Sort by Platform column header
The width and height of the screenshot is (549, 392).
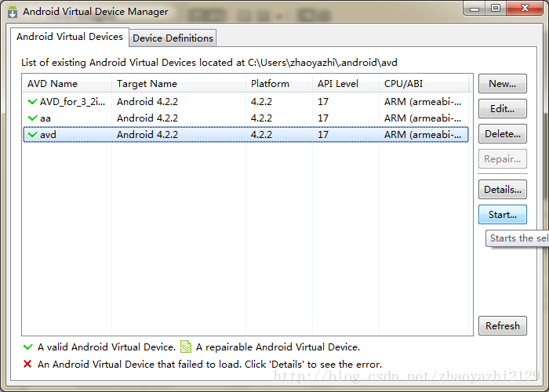click(279, 84)
